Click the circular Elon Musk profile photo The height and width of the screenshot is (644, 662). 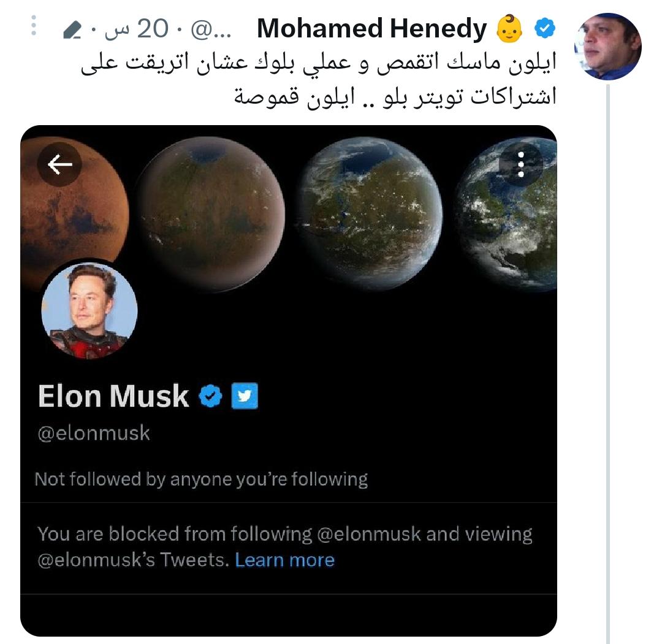(x=89, y=310)
